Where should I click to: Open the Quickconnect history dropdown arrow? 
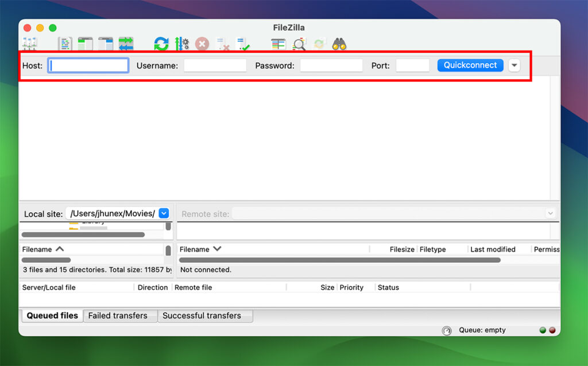pyautogui.click(x=514, y=65)
